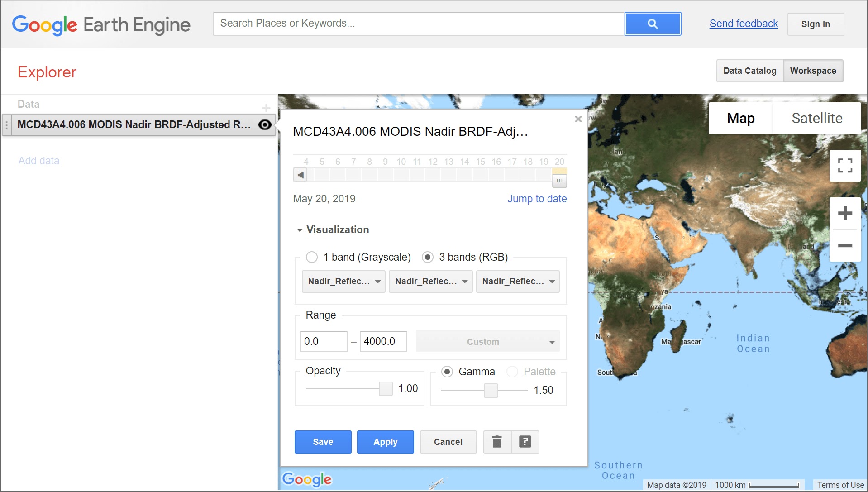The width and height of the screenshot is (868, 492).
Task: Click the Save button
Action: coord(323,442)
